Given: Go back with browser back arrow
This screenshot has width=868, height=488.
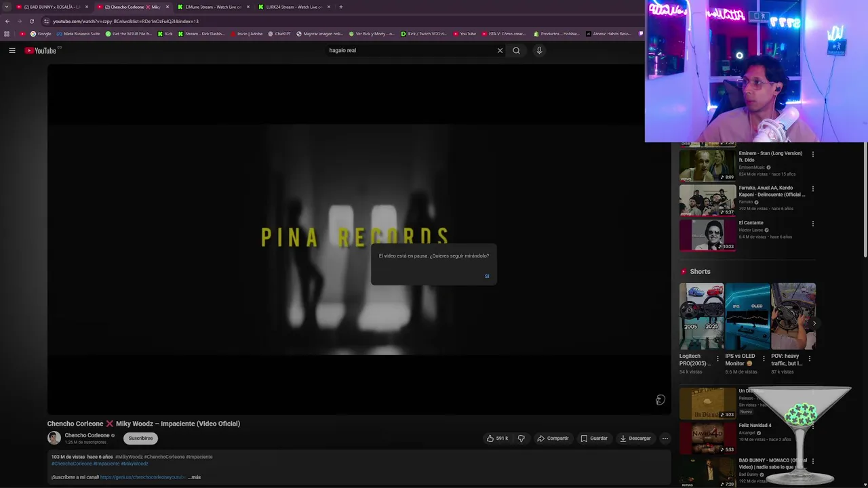Looking at the screenshot, I should [7, 21].
